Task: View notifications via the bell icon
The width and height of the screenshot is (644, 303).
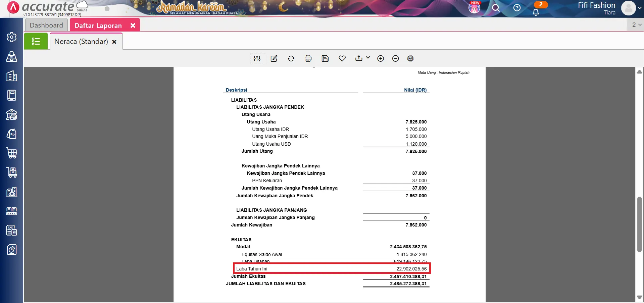Action: point(536,12)
